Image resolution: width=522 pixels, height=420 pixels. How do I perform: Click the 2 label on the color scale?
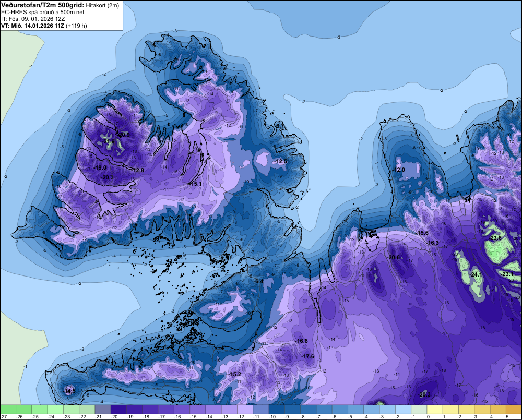pyautogui.click(x=460, y=417)
